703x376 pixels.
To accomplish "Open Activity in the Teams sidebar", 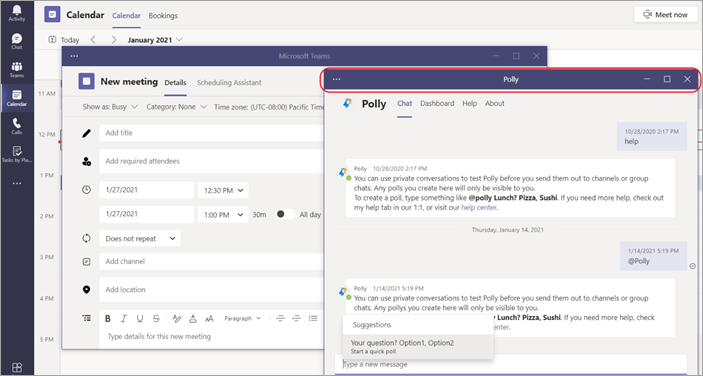I will (x=17, y=13).
